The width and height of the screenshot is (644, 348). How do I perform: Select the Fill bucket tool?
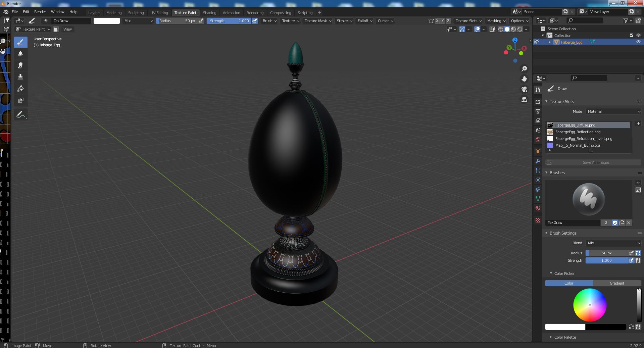pos(20,89)
